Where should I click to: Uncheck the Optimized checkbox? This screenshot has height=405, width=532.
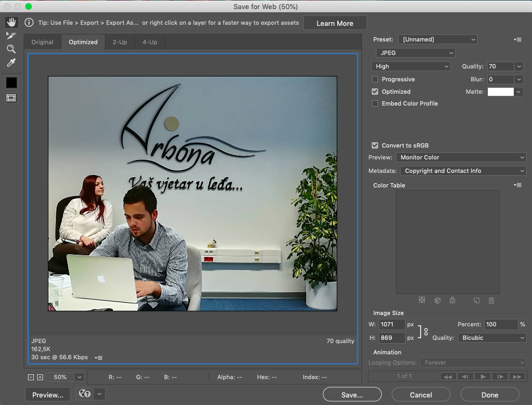(375, 92)
